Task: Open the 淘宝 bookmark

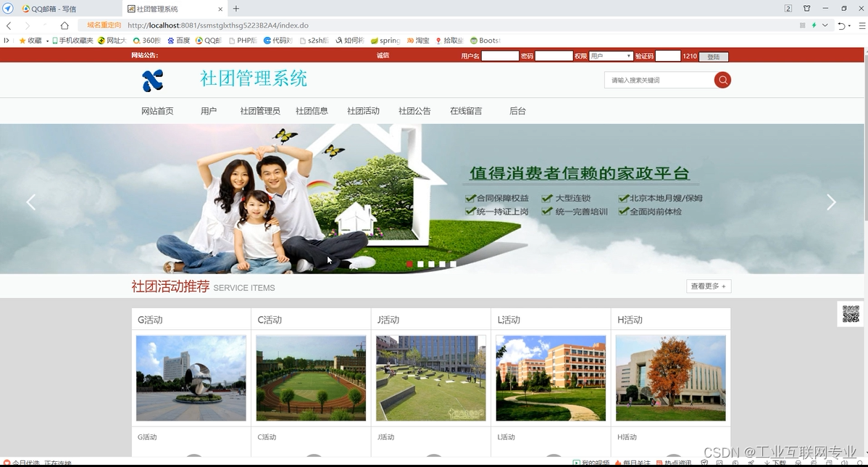Action: click(x=418, y=41)
